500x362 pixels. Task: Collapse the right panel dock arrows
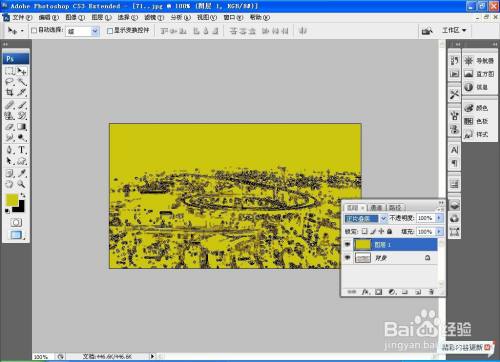coord(495,44)
